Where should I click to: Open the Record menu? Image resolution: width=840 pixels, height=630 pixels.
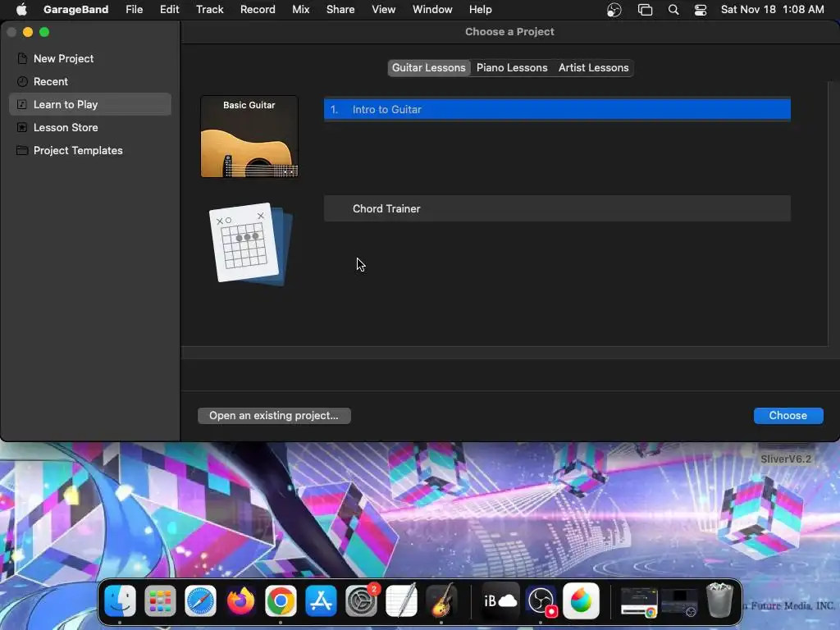pyautogui.click(x=258, y=10)
